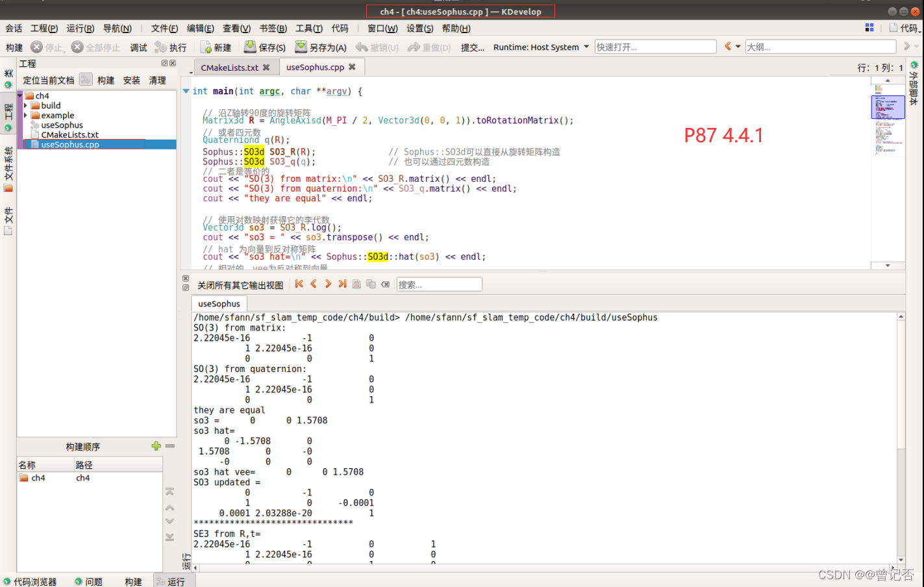Click the orange back navigation arrow
Viewport: 924px width, 587px height.
pyautogui.click(x=728, y=46)
